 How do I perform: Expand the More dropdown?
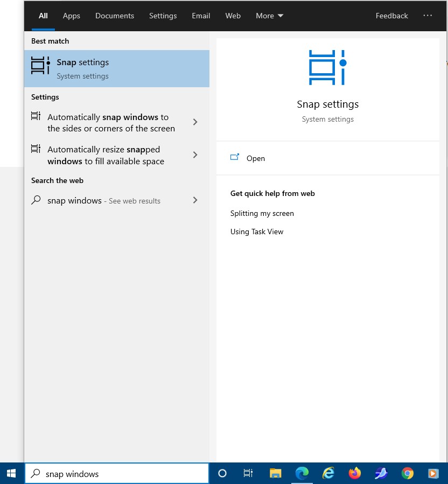[269, 16]
